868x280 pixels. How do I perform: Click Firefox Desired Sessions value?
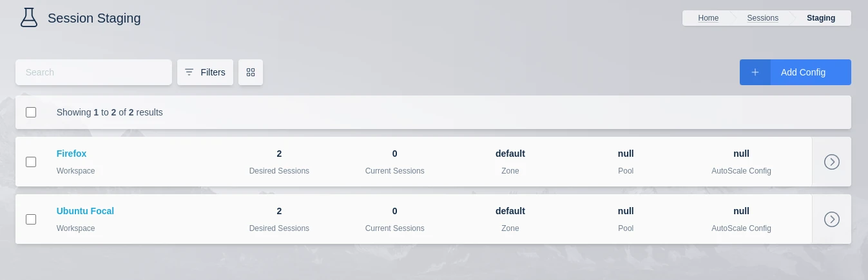point(279,154)
